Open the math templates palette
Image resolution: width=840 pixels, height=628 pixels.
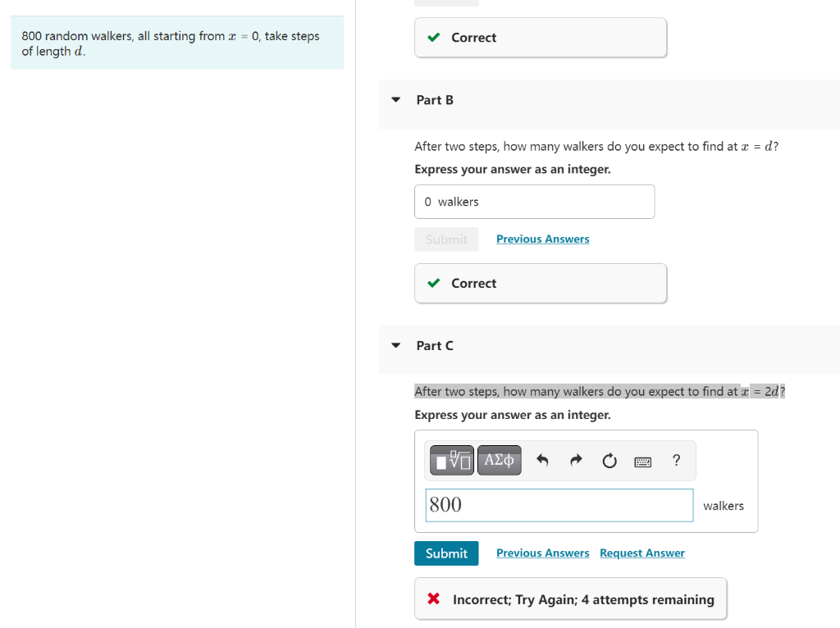(x=450, y=460)
